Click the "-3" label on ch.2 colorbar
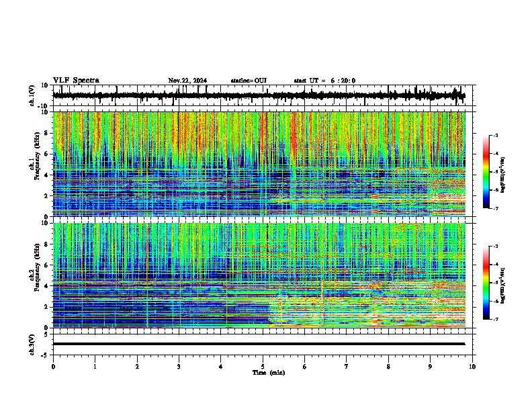This screenshot has width=532, height=411. pos(496,246)
